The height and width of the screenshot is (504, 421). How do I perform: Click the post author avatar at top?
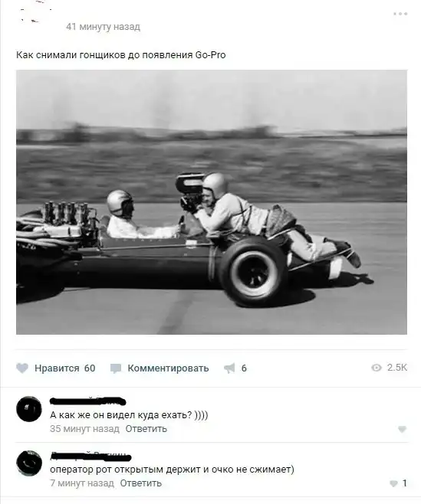coord(34,13)
